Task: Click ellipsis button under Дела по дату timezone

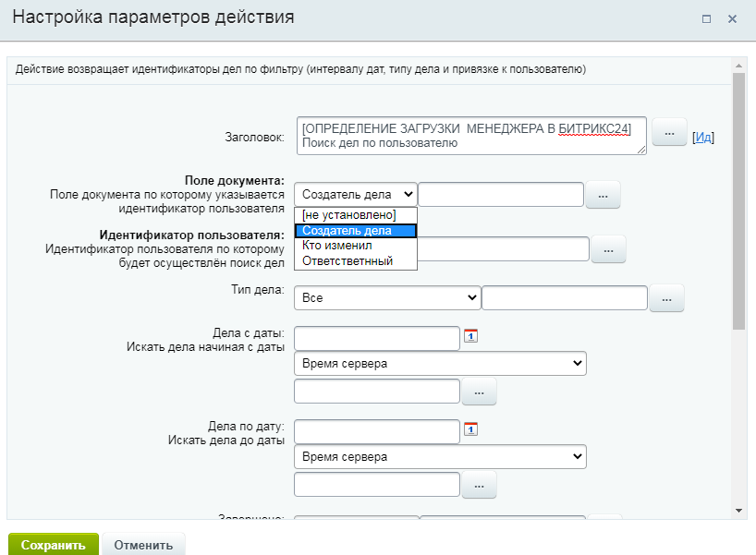Action: pos(478,484)
